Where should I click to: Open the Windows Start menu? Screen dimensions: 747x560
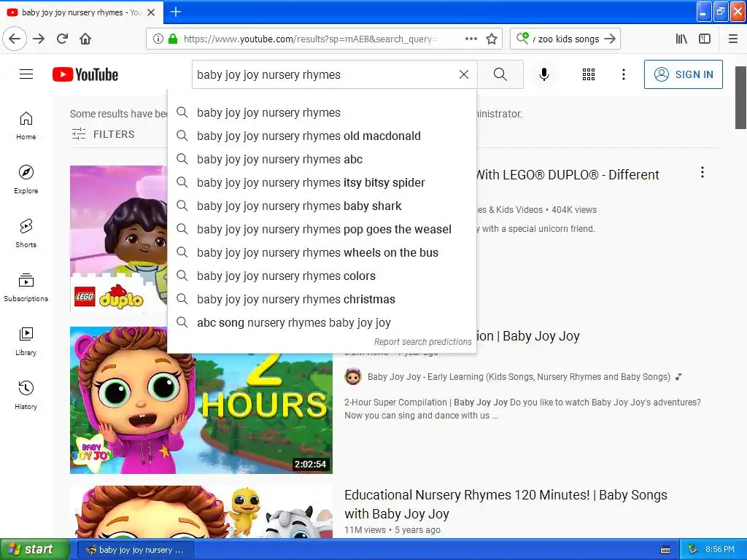pos(34,549)
